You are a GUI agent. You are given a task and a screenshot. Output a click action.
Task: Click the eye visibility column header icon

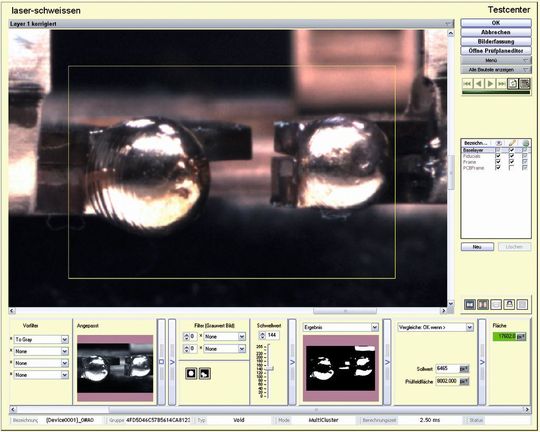click(x=498, y=143)
